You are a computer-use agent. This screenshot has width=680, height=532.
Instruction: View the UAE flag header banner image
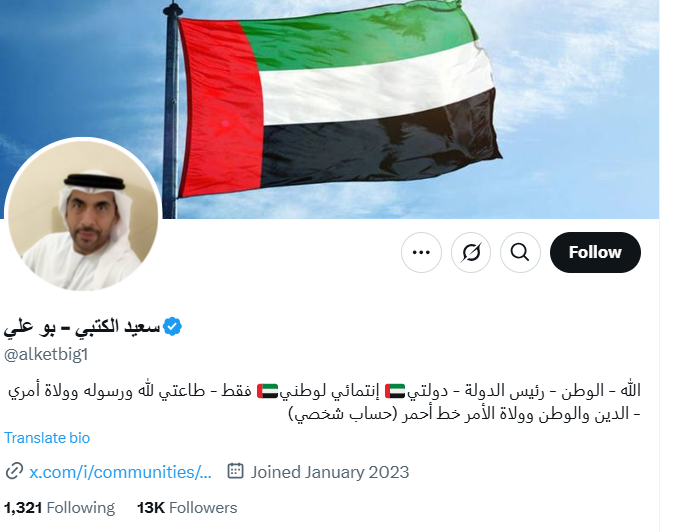tap(330, 109)
